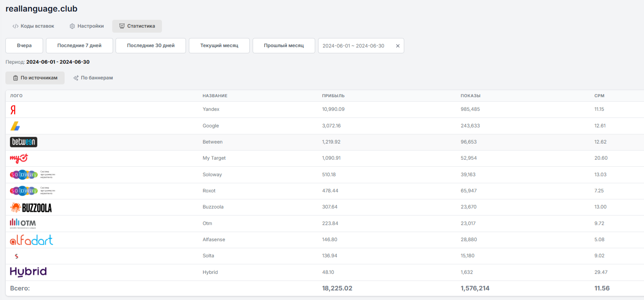Image resolution: width=644 pixels, height=300 pixels.
Task: Click the Google AdSense logo
Action: (15, 126)
